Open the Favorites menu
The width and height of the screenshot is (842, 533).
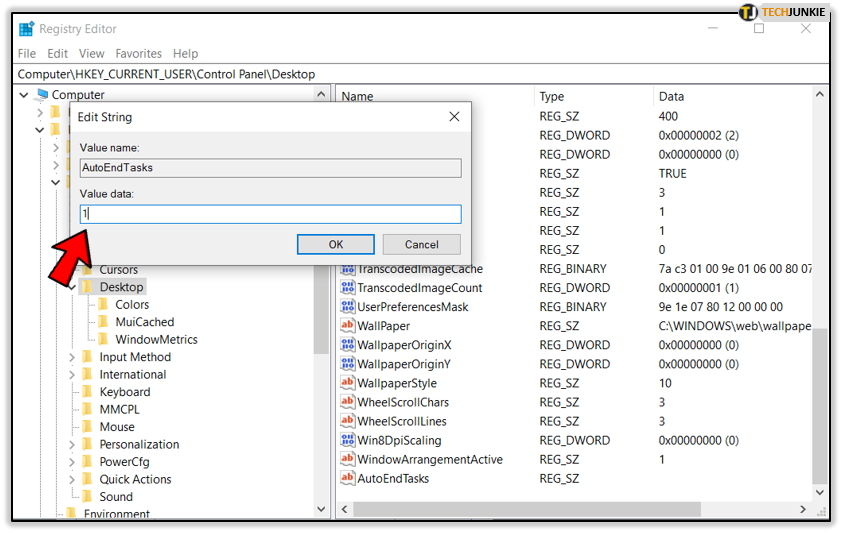coord(139,54)
